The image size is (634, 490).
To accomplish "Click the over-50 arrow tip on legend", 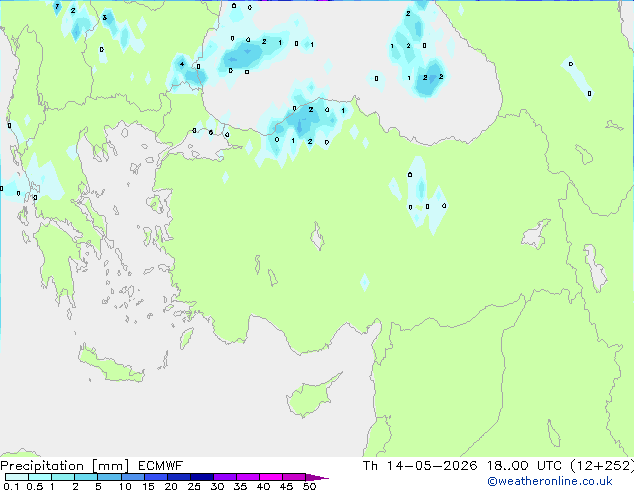I will pyautogui.click(x=317, y=477).
